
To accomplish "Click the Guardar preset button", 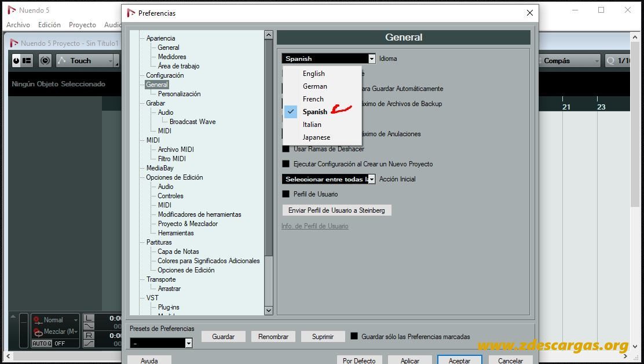I will tap(224, 337).
